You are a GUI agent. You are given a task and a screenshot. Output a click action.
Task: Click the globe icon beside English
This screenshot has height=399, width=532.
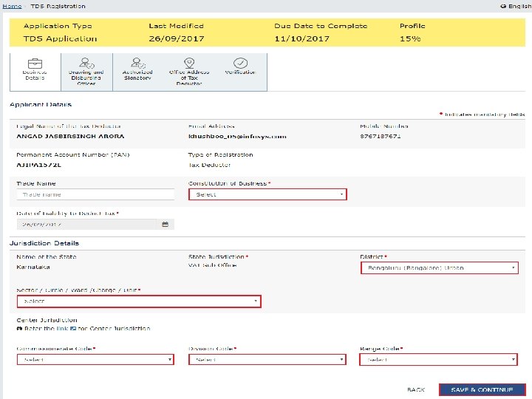click(x=503, y=6)
